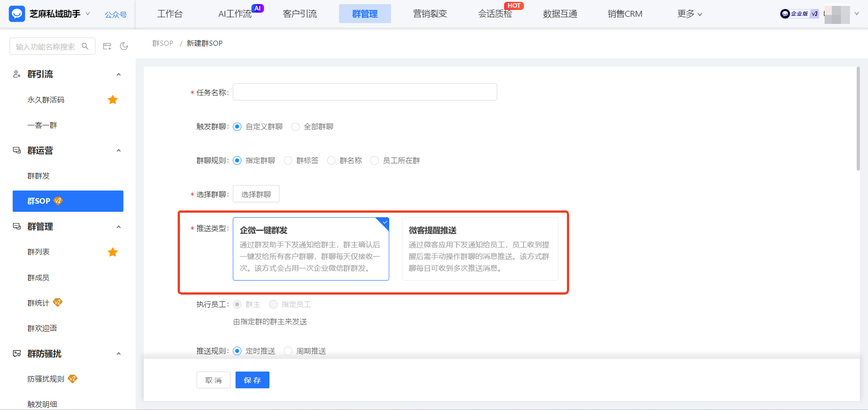Open the 更多 dropdown in top navigation
Image resolution: width=868 pixels, height=410 pixels.
(x=689, y=14)
